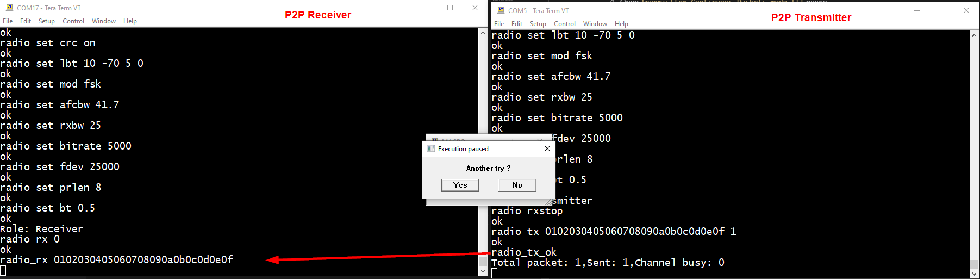Click 'Another try ?' message text
This screenshot has height=279, width=980.
pyautogui.click(x=488, y=169)
